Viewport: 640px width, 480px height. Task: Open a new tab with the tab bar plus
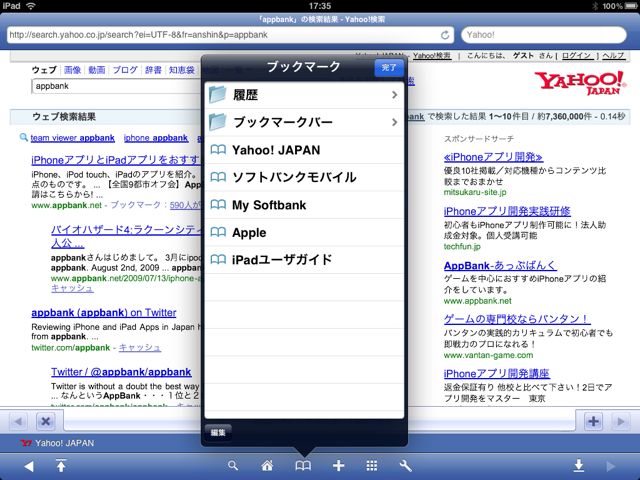click(x=593, y=421)
